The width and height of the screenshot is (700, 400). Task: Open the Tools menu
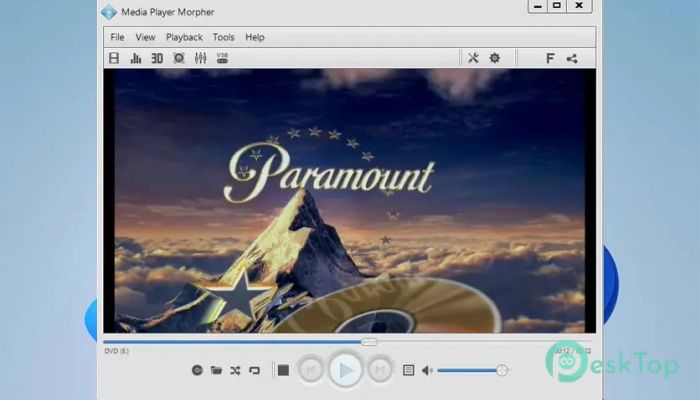(224, 37)
